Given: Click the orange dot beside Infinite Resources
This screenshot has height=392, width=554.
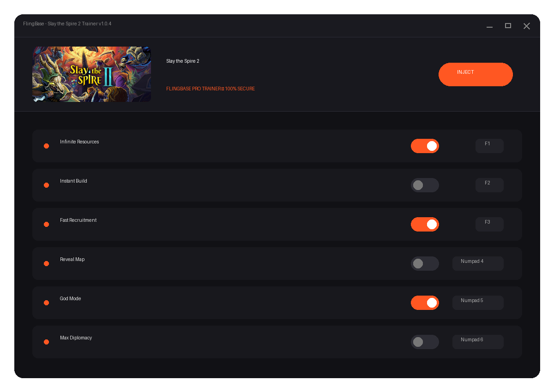Looking at the screenshot, I should [46, 146].
